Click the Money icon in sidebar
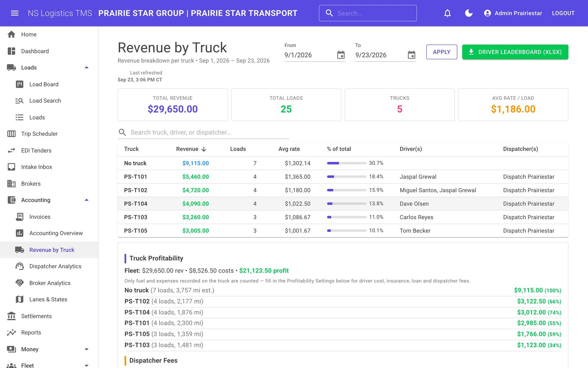The image size is (588, 368). pyautogui.click(x=11, y=349)
